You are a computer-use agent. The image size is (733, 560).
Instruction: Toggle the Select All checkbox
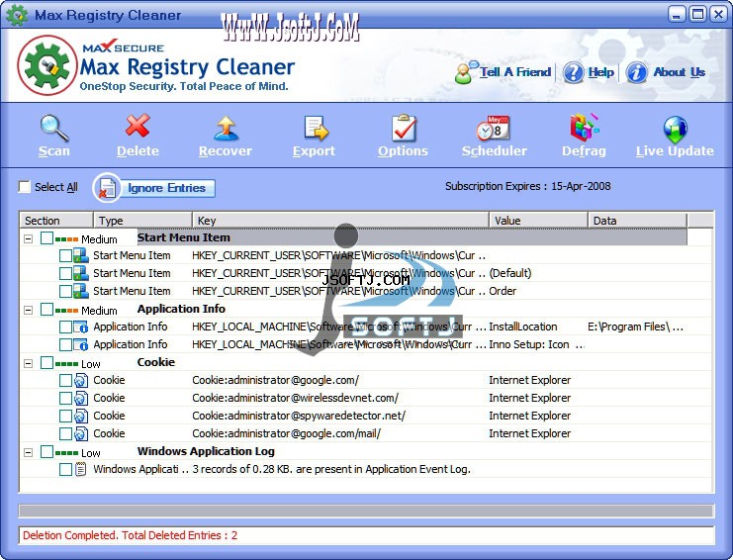tap(25, 187)
